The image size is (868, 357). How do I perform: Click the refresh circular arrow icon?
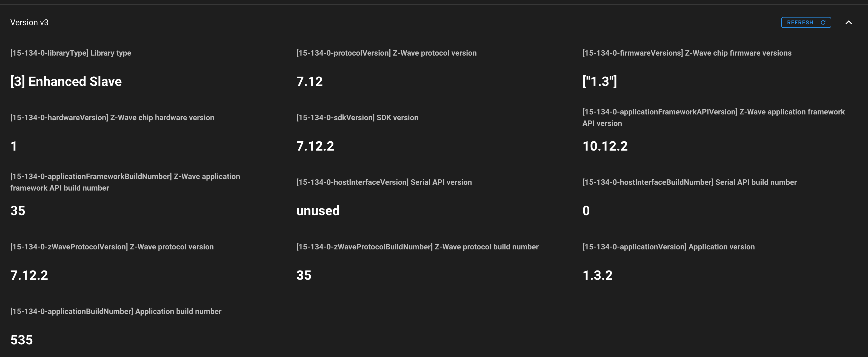pos(824,22)
